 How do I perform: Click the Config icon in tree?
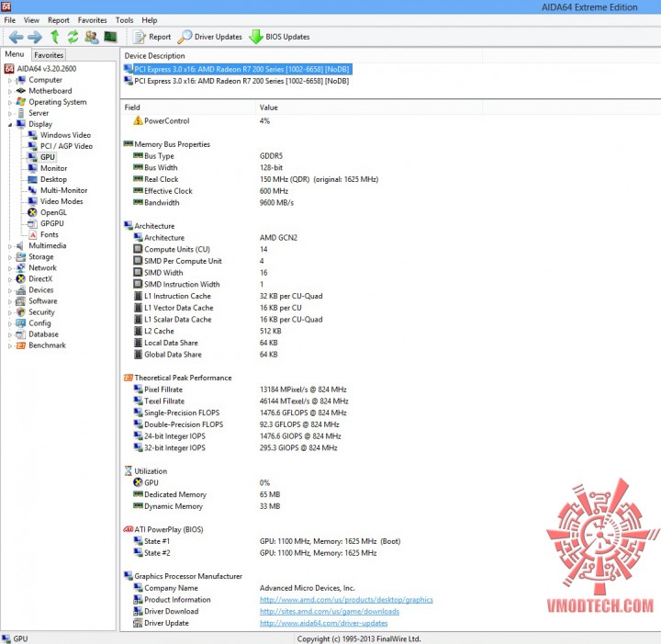coord(20,323)
